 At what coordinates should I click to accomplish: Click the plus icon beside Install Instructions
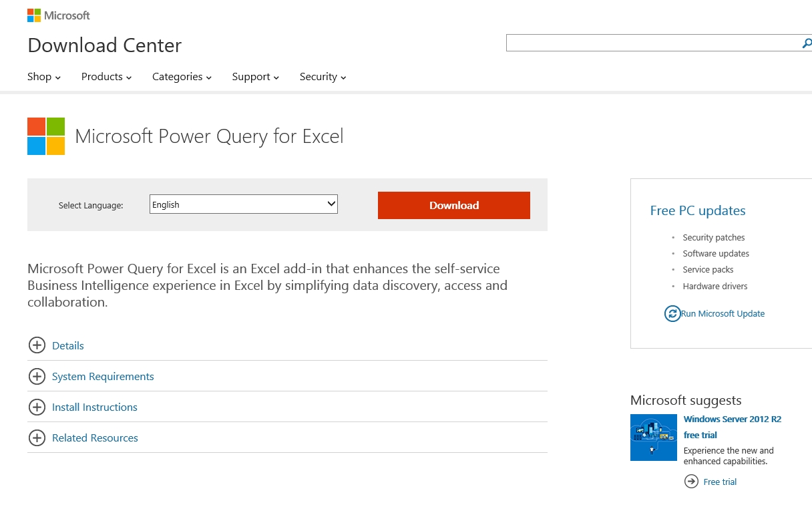click(x=37, y=407)
